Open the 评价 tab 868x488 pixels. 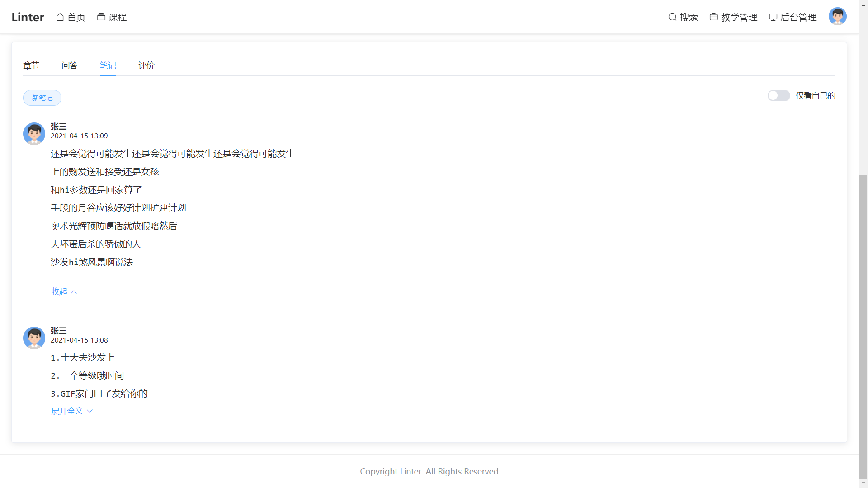click(146, 66)
